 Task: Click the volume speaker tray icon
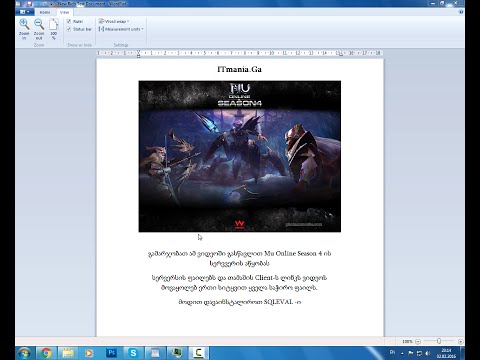pyautogui.click(x=428, y=353)
